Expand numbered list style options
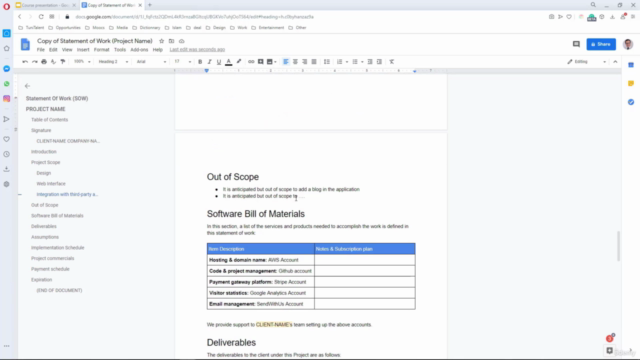 tap(347, 62)
